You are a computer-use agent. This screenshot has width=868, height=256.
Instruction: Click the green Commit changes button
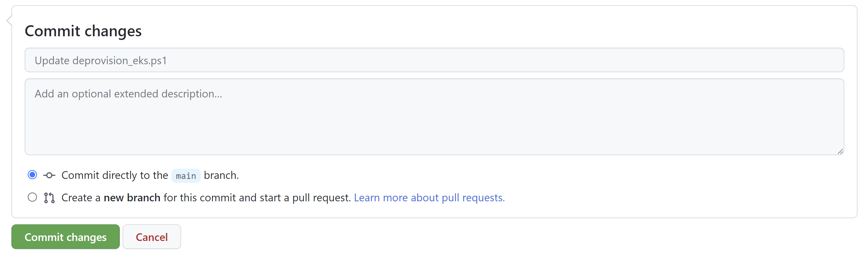pyautogui.click(x=65, y=237)
